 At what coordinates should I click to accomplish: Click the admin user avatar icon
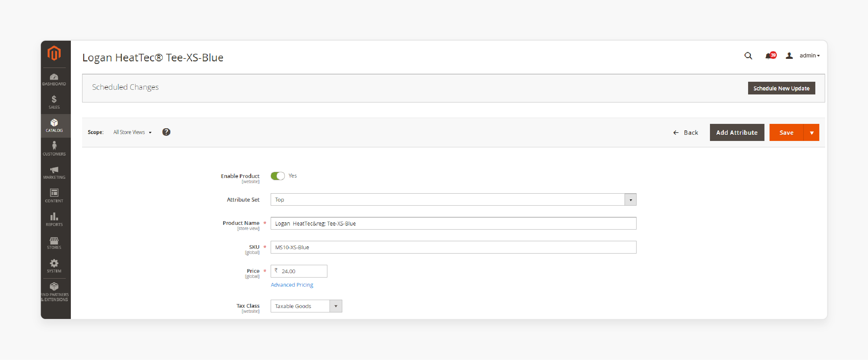click(789, 56)
